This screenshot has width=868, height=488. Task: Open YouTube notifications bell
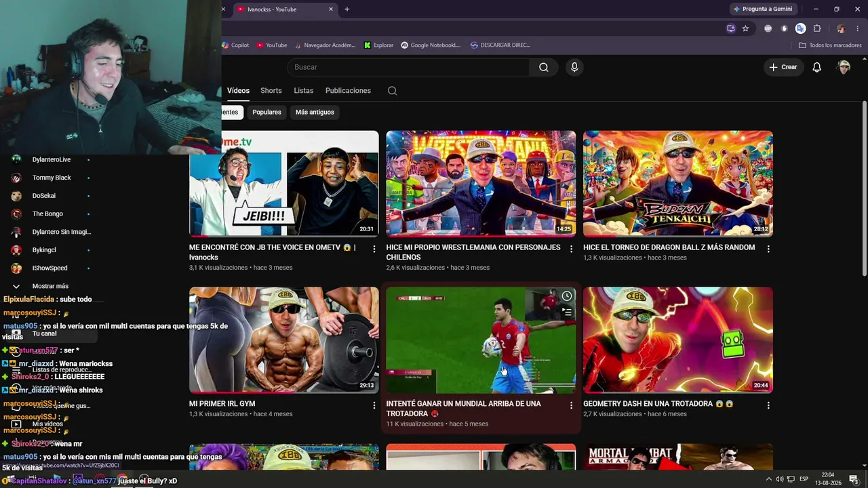pyautogui.click(x=817, y=67)
